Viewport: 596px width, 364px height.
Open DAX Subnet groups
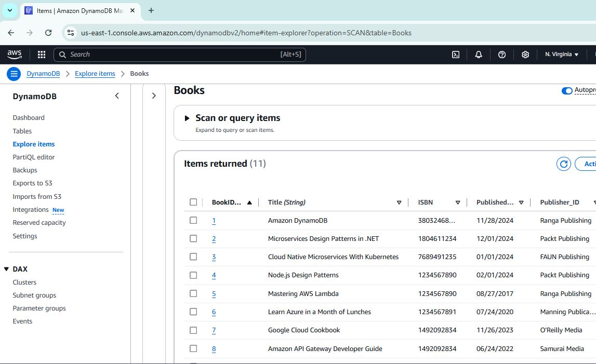click(34, 295)
